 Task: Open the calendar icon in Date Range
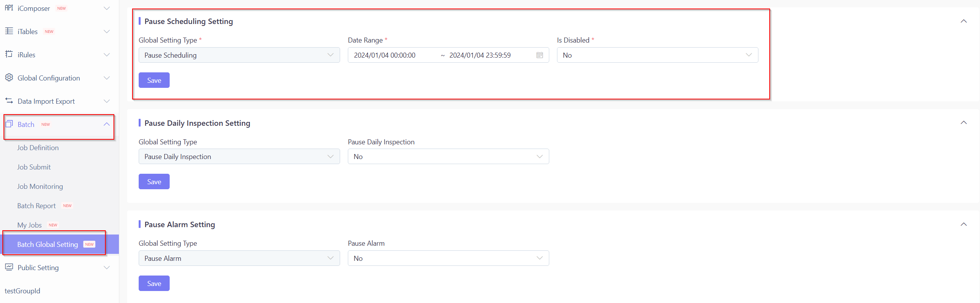click(540, 55)
